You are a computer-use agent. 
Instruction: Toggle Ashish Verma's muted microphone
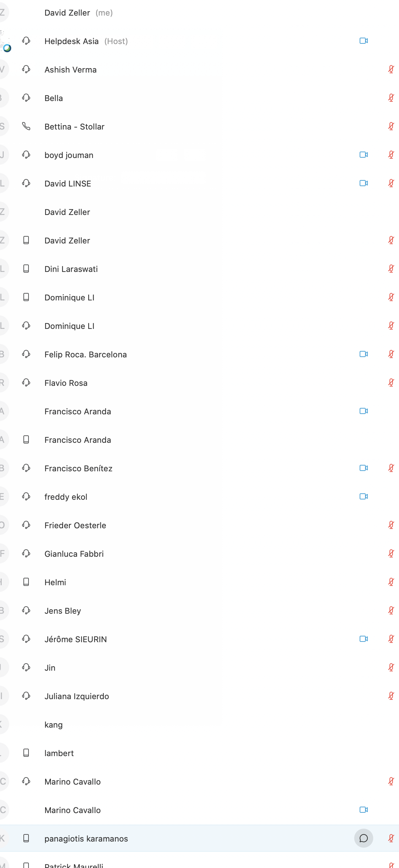click(x=391, y=70)
